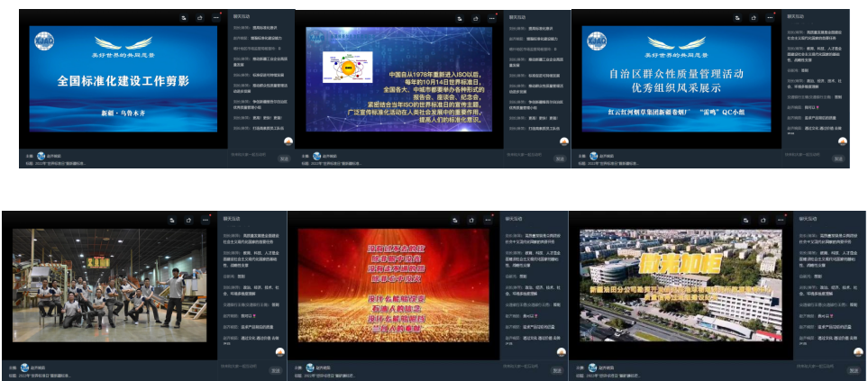Click share icon above 全国标准化建设工作剪影 video
This screenshot has height=381, width=868.
[198, 17]
